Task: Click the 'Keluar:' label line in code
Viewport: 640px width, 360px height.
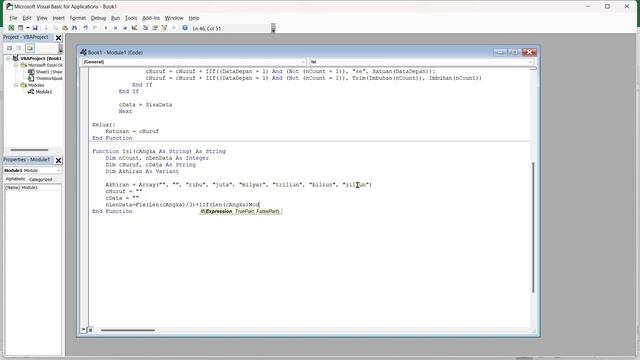Action: click(x=104, y=124)
